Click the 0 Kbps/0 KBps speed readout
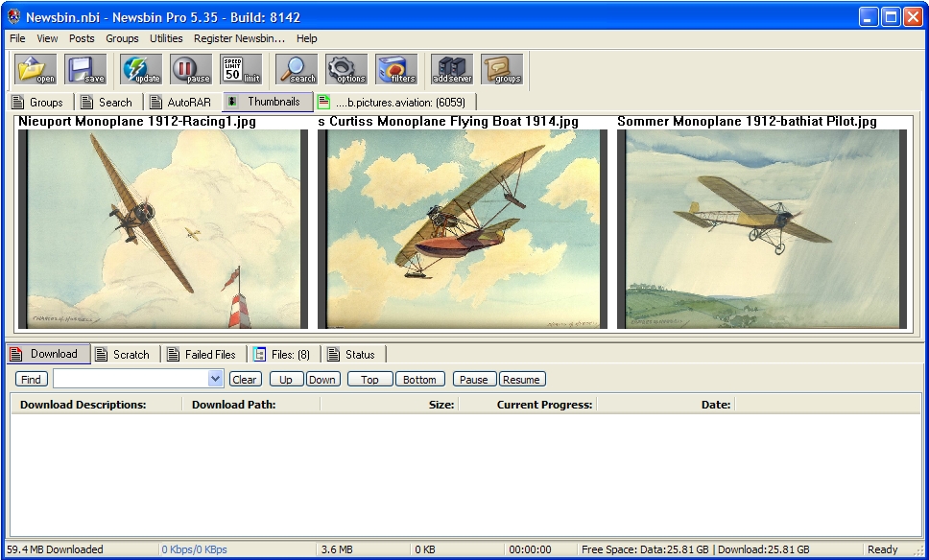The height and width of the screenshot is (560, 929). point(194,549)
